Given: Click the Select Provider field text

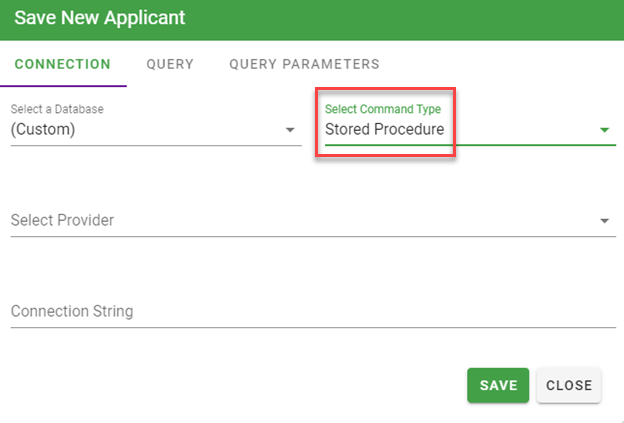Looking at the screenshot, I should [x=62, y=220].
